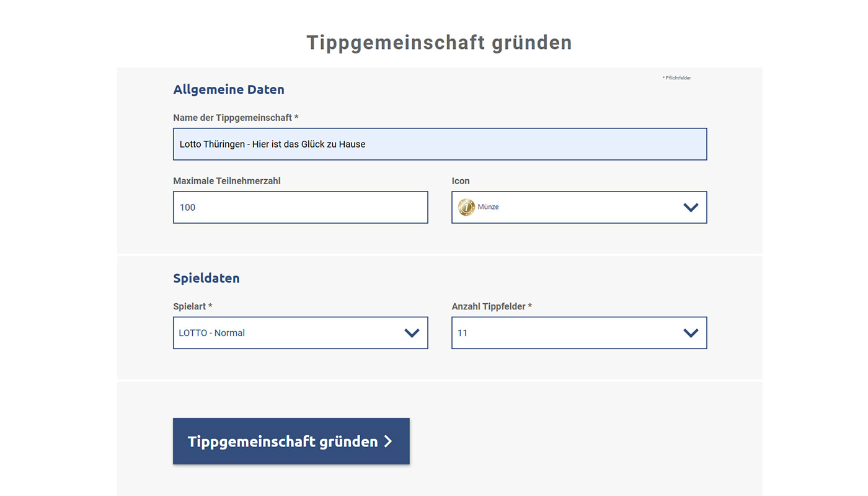Click the Spieldaten section heading
This screenshot has width=868, height=496.
206,278
